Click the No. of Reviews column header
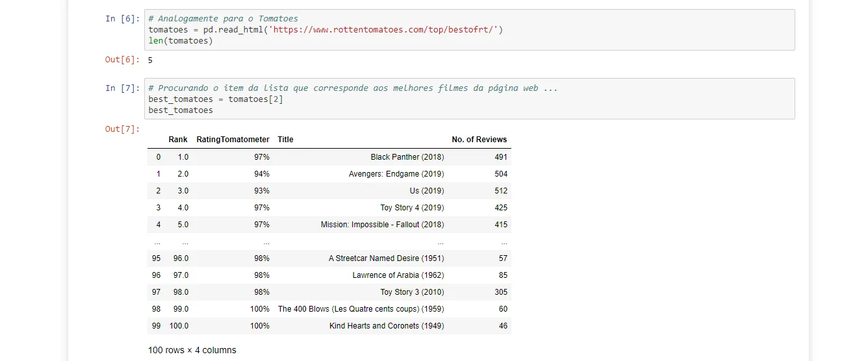The image size is (868, 361). click(x=479, y=140)
